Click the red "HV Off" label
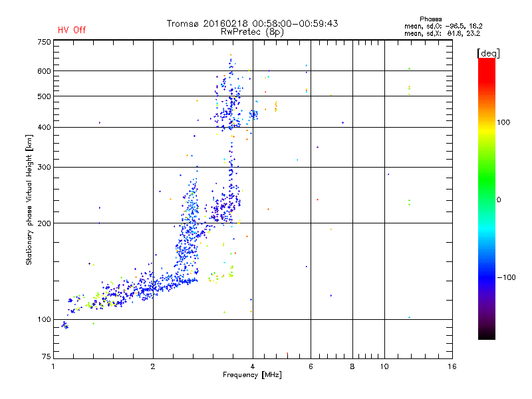The width and height of the screenshot is (532, 399). tap(72, 30)
